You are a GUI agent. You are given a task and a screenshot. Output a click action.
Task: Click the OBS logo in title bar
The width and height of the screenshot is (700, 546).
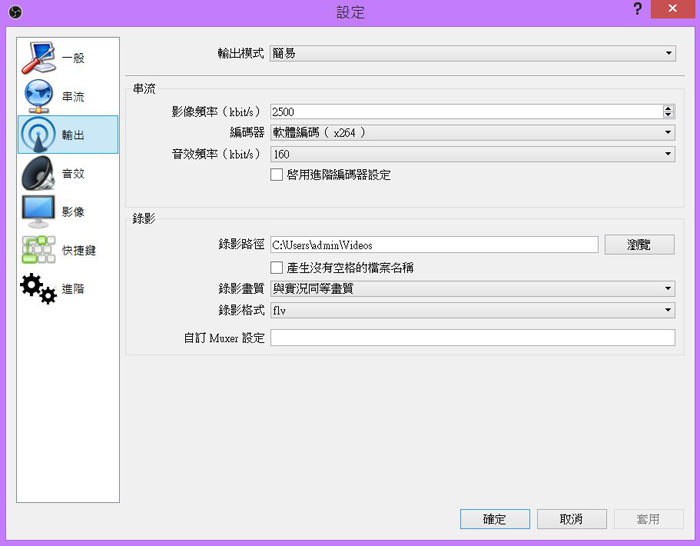[15, 11]
